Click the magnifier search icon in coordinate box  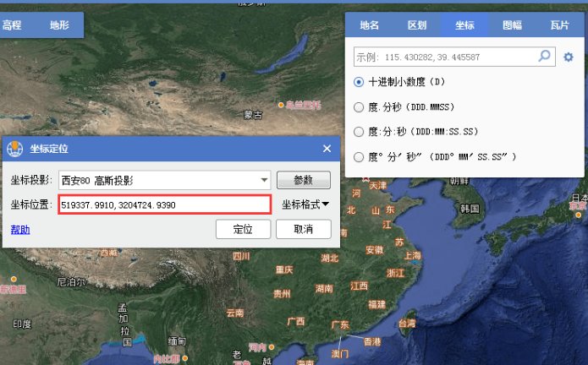click(544, 56)
